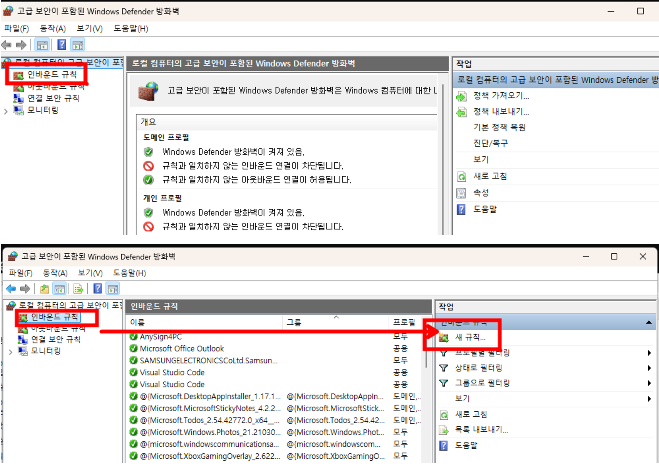Click funnel icon beside 상태로 필터링
This screenshot has width=659, height=467.
[x=443, y=368]
